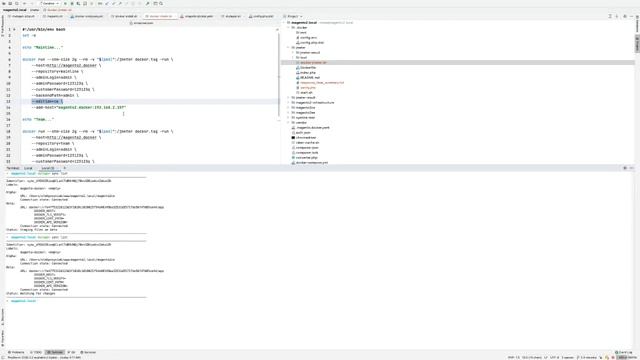
Task: Click the Debug bug icon
Action: (x=72, y=3)
